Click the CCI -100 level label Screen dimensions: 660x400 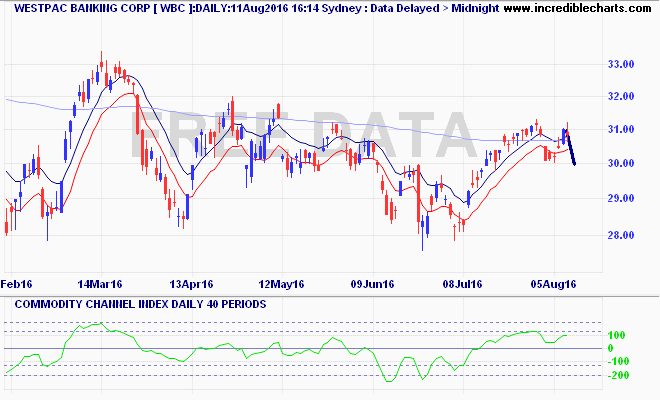click(618, 362)
